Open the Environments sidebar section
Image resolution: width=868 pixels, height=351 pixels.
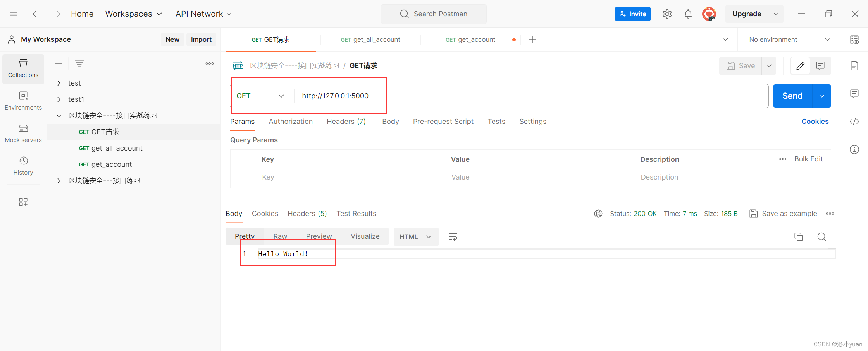coord(23,101)
